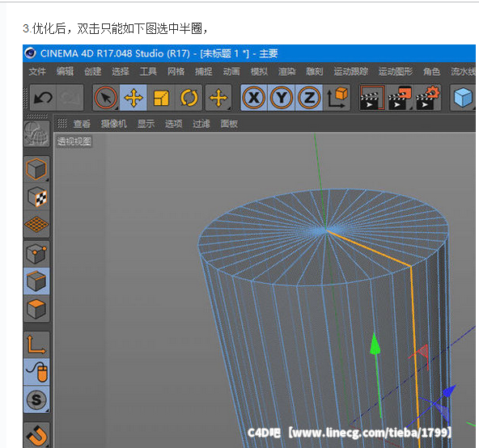Open the 运动图形 menu

click(x=396, y=71)
